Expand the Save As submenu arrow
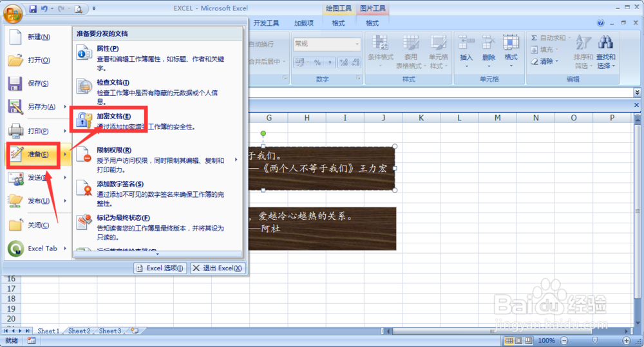The height and width of the screenshot is (347, 644). pos(65,107)
